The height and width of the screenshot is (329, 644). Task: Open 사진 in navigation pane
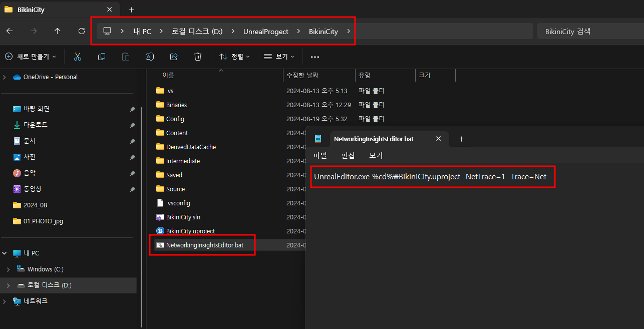point(30,157)
